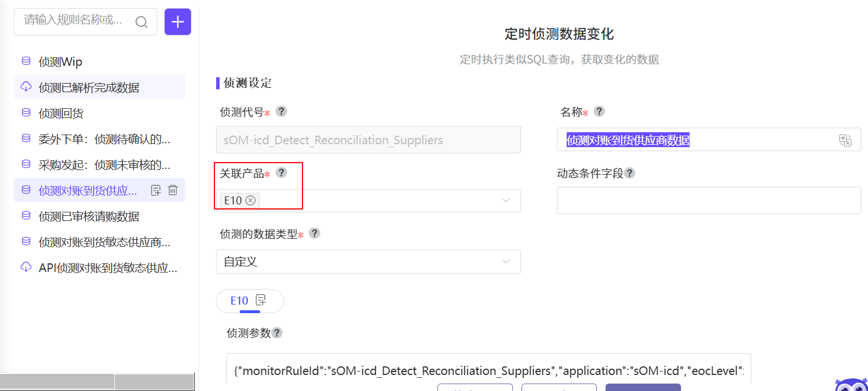Image resolution: width=868 pixels, height=391 pixels.
Task: Click the search magnifier icon
Action: coord(141,22)
